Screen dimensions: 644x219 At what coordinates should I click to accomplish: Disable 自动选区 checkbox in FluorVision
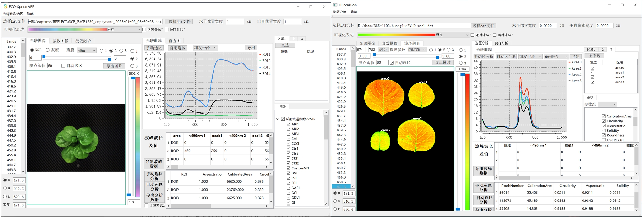(392, 63)
